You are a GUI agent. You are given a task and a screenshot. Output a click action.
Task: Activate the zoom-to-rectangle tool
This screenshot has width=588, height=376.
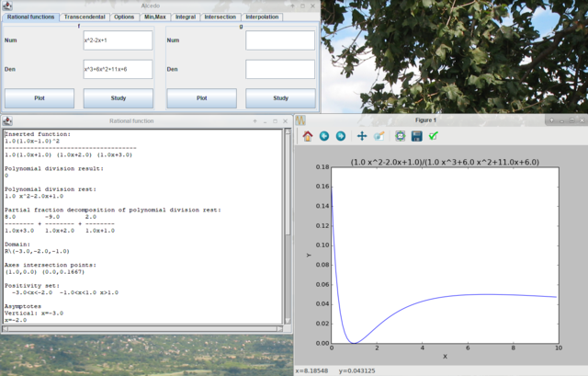pos(379,136)
